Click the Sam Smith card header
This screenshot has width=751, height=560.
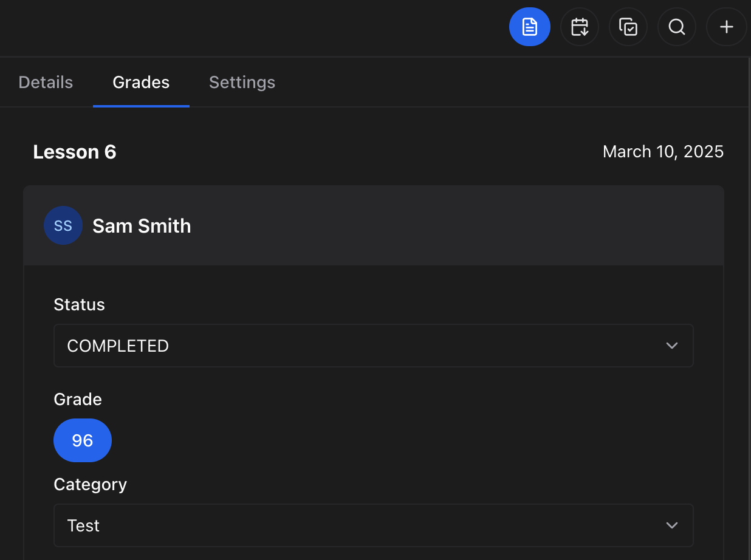click(x=374, y=225)
